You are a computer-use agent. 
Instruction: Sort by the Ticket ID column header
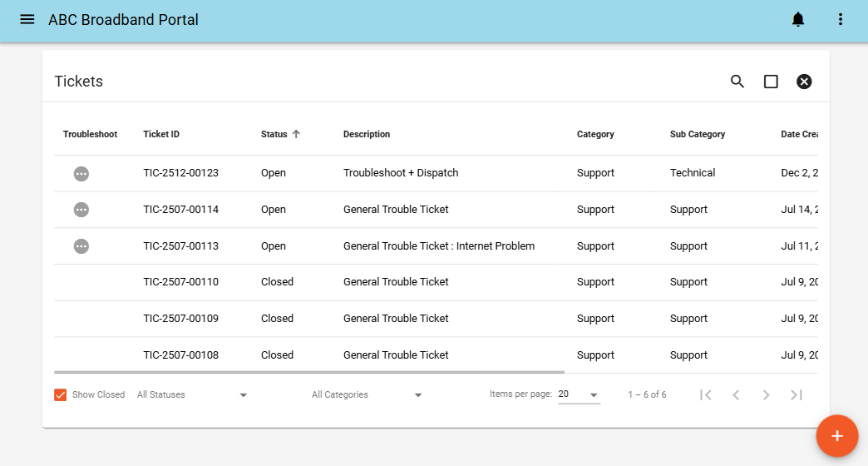coord(161,134)
